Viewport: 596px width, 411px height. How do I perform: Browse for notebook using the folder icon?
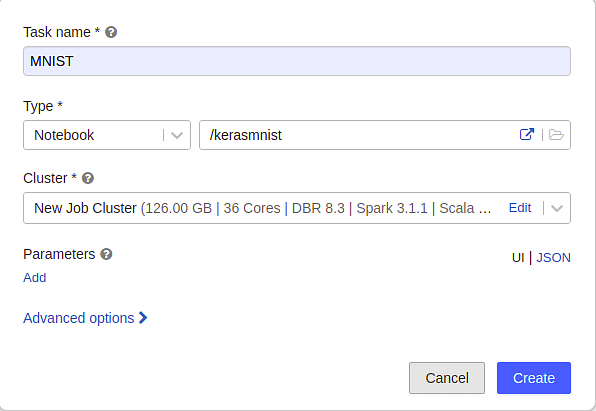[x=556, y=135]
